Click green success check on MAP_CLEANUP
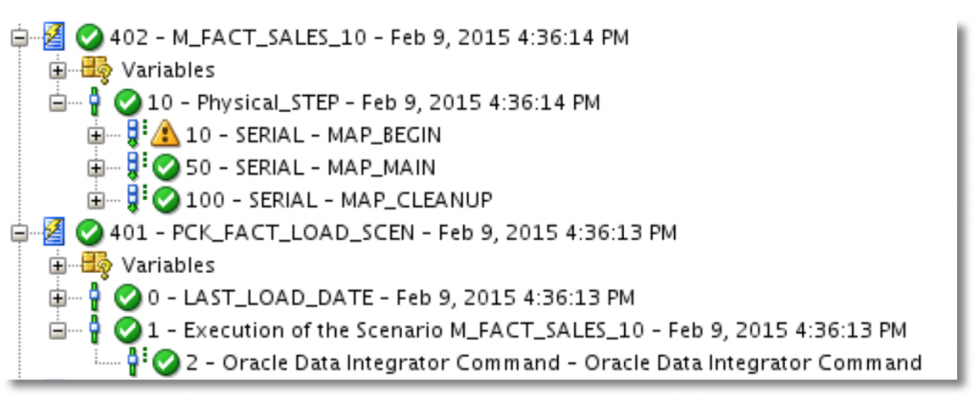This screenshot has width=980, height=400. [166, 200]
